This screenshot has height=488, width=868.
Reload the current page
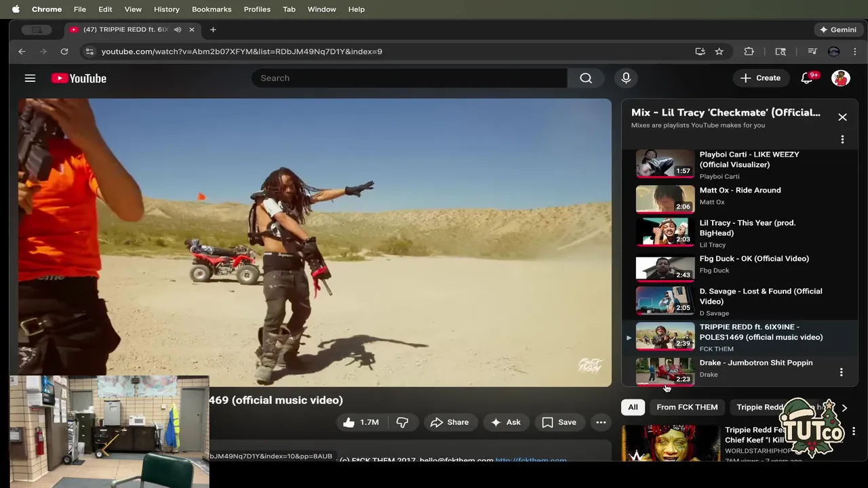(x=64, y=52)
